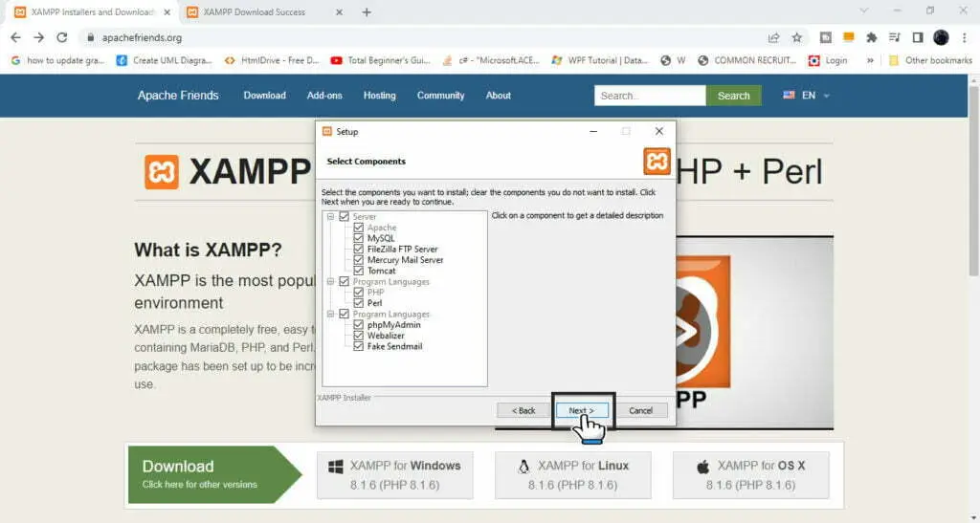Go forward using the browser forward arrow
The image size is (980, 523).
38,37
